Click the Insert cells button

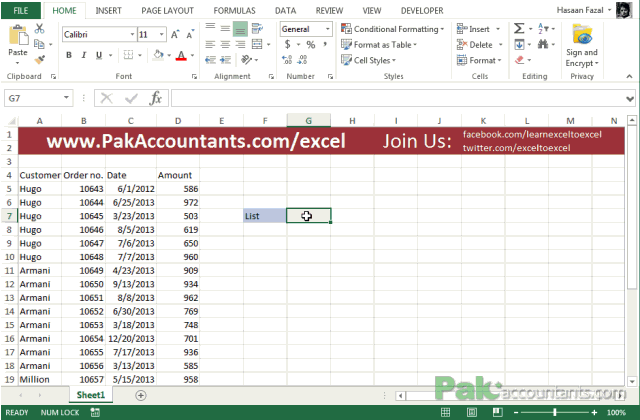[478, 29]
